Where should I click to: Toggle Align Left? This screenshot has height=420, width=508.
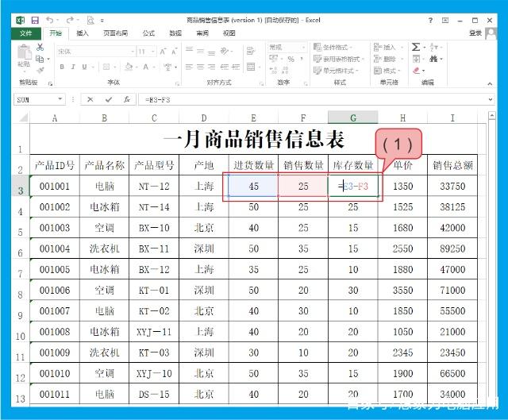pyautogui.click(x=190, y=67)
